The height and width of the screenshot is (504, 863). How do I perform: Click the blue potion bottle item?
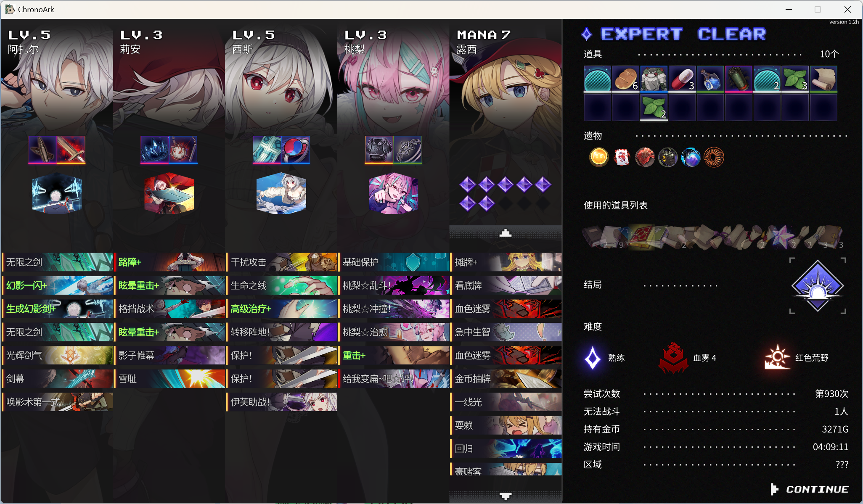click(x=710, y=79)
